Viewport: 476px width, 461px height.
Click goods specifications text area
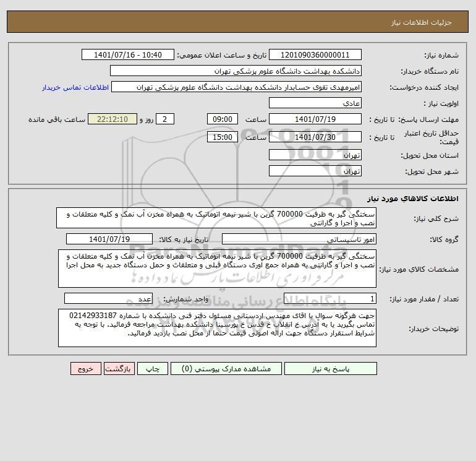pos(217,269)
